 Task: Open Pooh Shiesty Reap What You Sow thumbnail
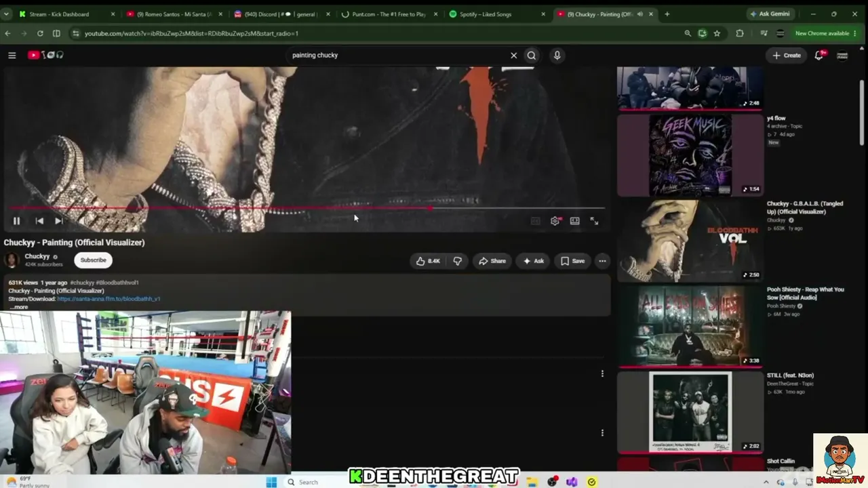point(690,326)
